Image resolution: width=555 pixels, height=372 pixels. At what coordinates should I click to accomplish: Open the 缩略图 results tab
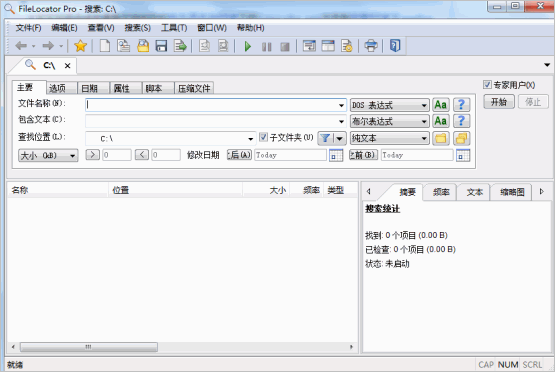point(512,192)
